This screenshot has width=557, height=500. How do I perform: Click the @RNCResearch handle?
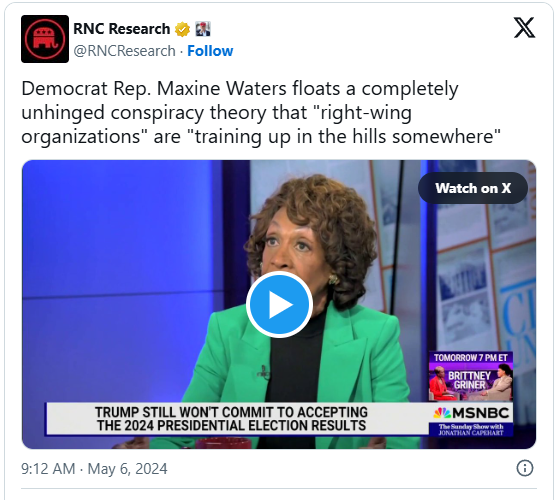click(124, 51)
